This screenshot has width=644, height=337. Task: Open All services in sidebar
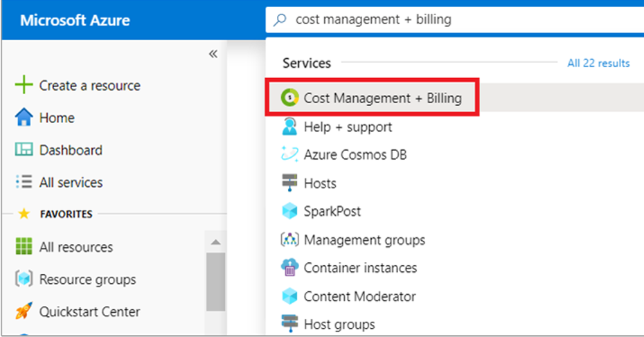[x=70, y=183]
